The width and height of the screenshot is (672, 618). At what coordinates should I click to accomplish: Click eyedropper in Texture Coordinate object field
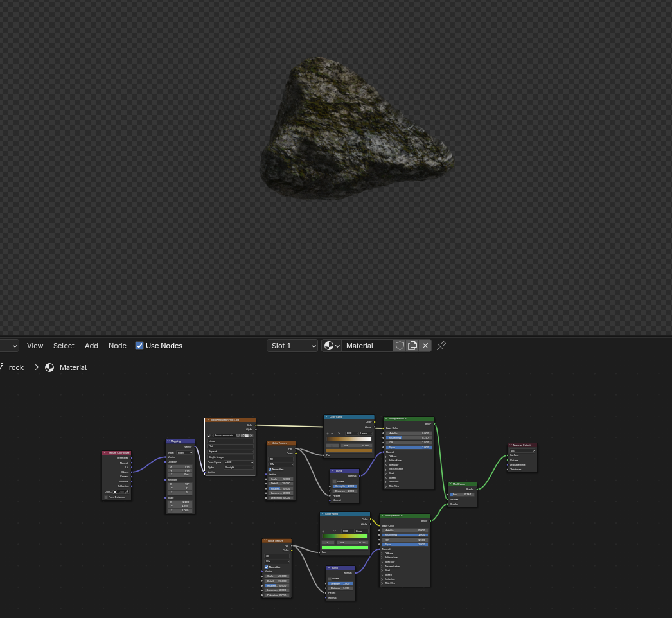[127, 491]
